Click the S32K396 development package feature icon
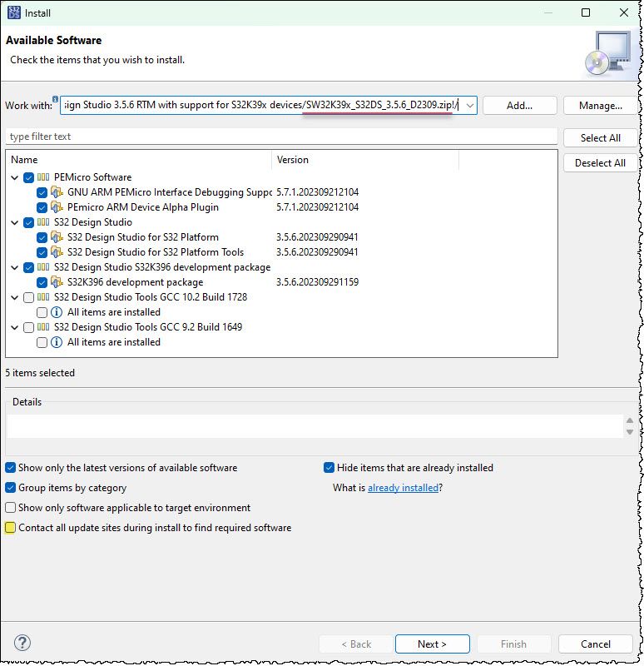 click(57, 282)
